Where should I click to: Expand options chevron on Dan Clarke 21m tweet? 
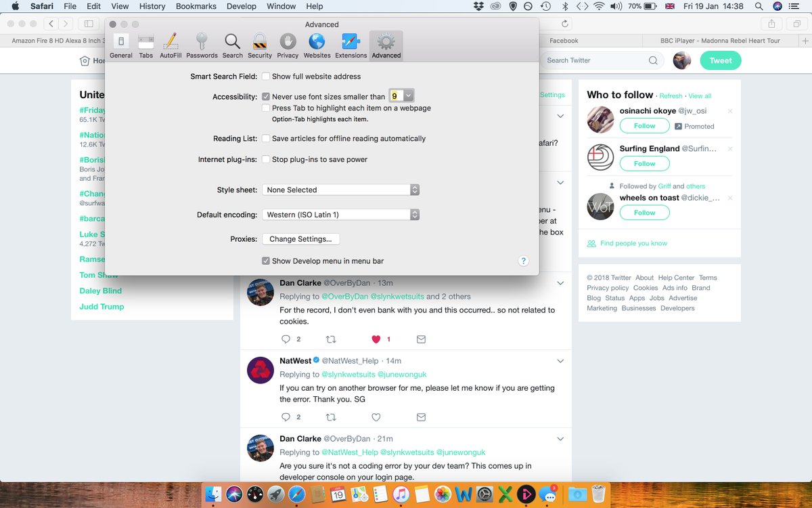tap(560, 439)
